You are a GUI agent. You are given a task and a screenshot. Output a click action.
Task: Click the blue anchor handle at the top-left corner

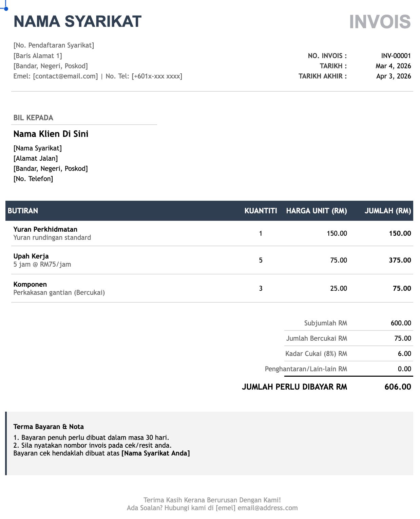[6, 8]
